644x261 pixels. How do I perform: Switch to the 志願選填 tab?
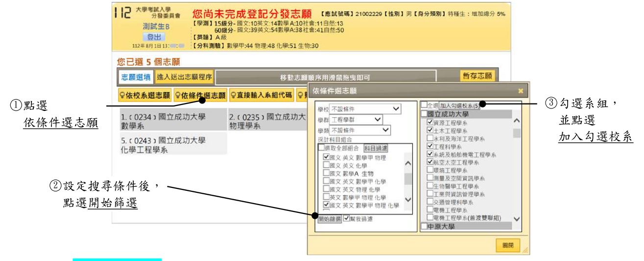pos(135,77)
